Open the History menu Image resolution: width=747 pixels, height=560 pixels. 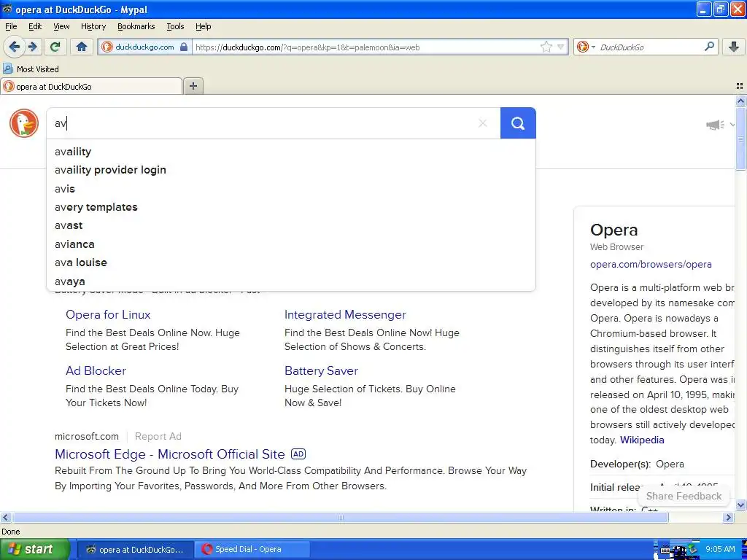[x=93, y=26]
